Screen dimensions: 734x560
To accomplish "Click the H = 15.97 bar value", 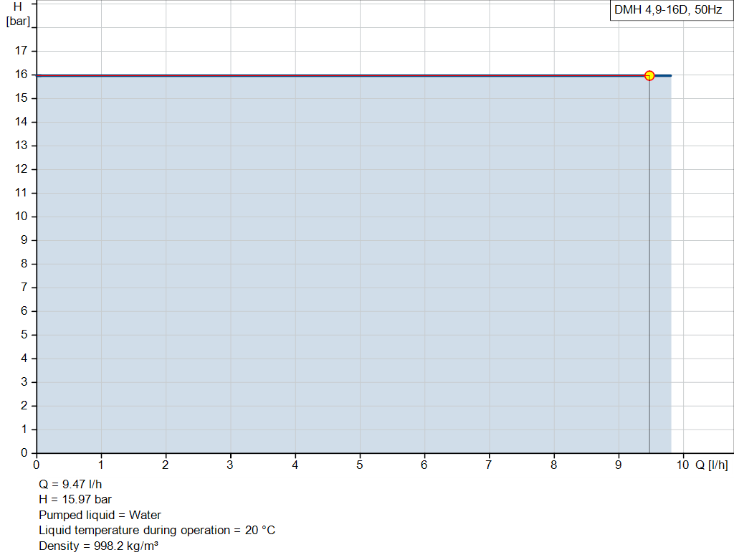I will [x=75, y=500].
